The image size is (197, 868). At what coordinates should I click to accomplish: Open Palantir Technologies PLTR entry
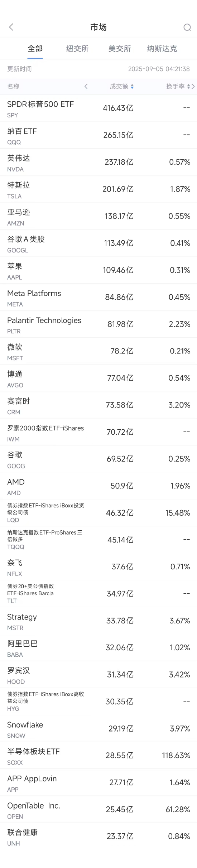(98, 324)
